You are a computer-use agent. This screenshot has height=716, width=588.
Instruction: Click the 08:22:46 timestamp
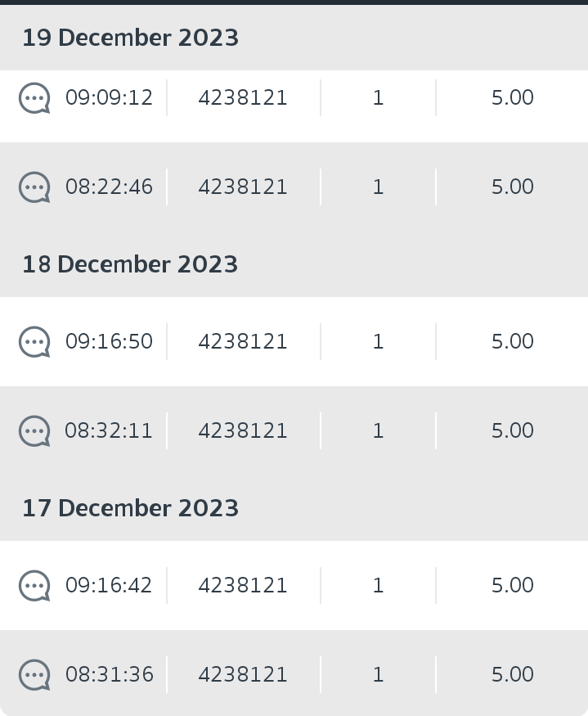(109, 187)
